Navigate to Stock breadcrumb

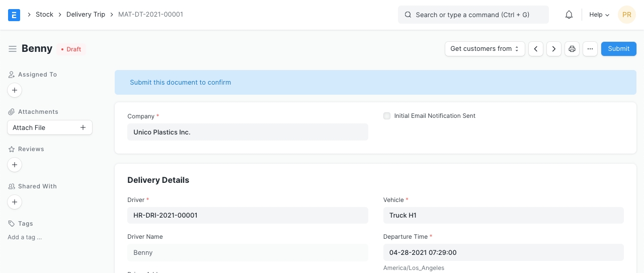(44, 15)
